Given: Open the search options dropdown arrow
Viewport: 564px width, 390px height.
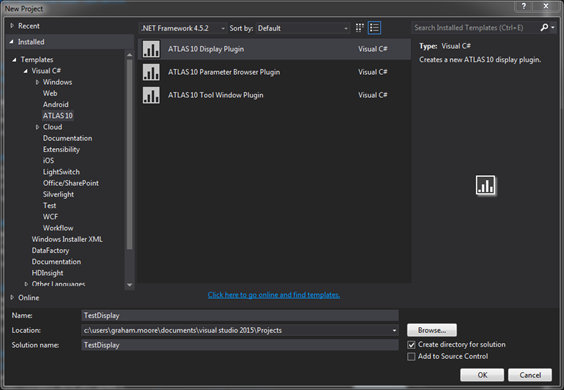Looking at the screenshot, I should [x=553, y=28].
